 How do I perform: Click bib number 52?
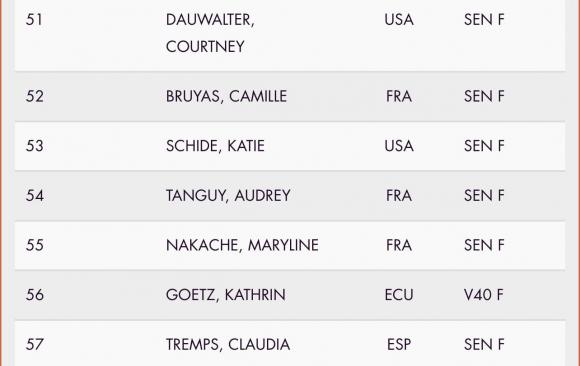35,96
